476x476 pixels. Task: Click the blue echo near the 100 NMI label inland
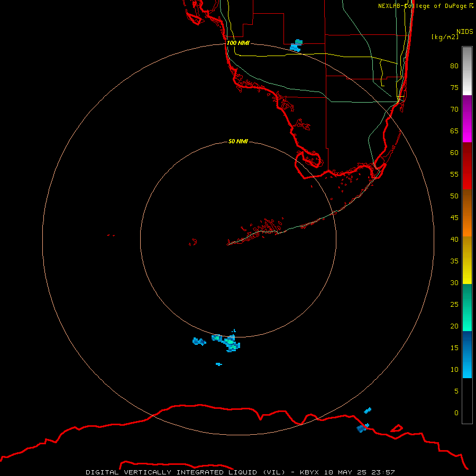(296, 45)
